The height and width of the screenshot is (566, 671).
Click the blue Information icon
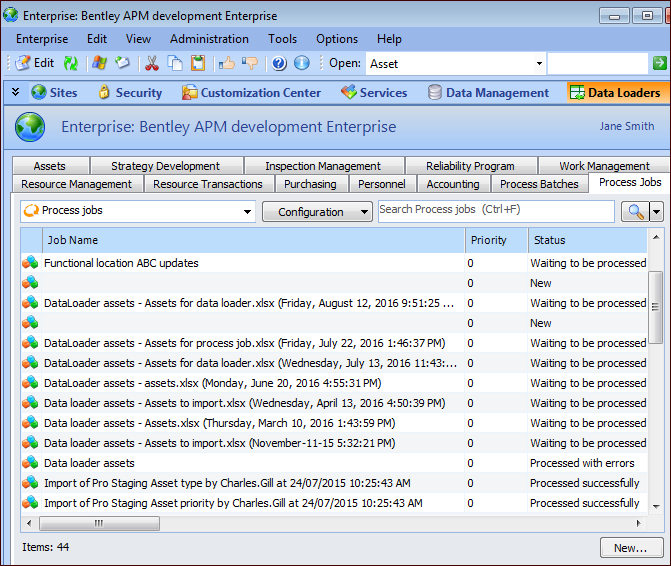pyautogui.click(x=301, y=63)
